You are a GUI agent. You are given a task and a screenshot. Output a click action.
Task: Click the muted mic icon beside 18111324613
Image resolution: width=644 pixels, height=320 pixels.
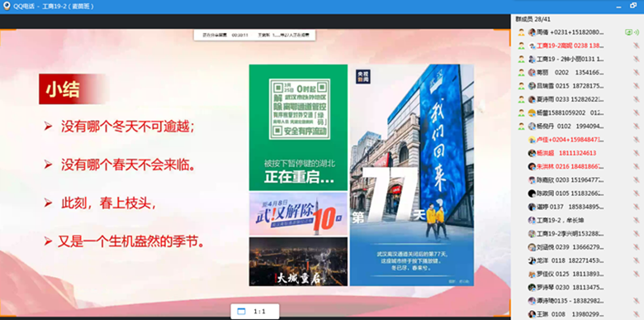click(637, 153)
